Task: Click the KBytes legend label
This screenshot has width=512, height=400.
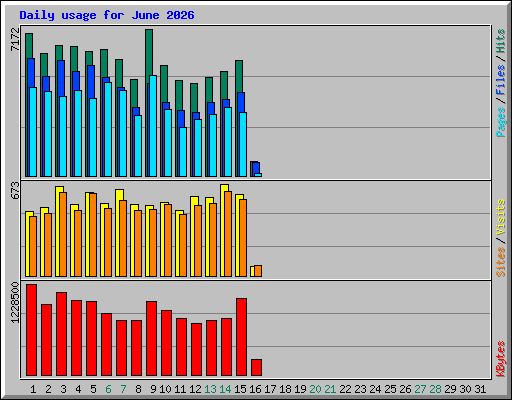Action: tap(501, 359)
